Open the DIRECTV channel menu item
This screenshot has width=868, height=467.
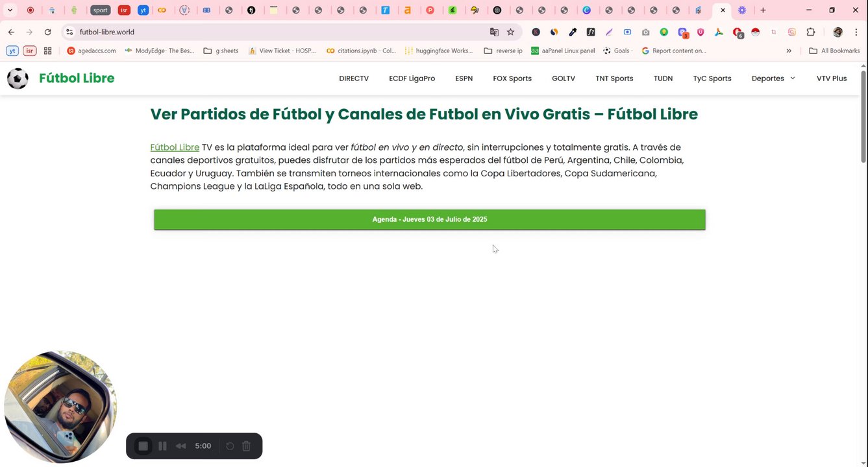(354, 78)
